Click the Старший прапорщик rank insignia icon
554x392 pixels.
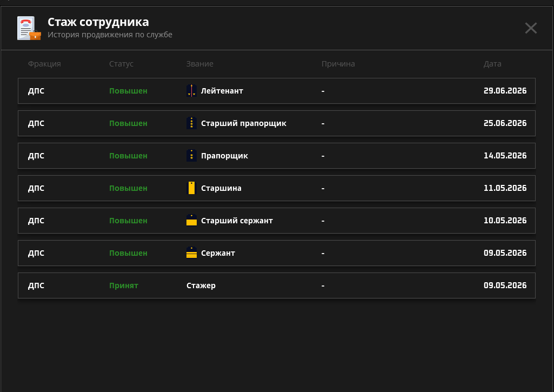tap(191, 123)
